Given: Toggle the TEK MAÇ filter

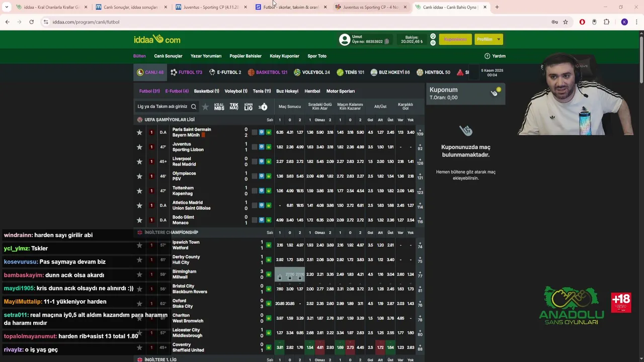Looking at the screenshot, I should [x=234, y=107].
